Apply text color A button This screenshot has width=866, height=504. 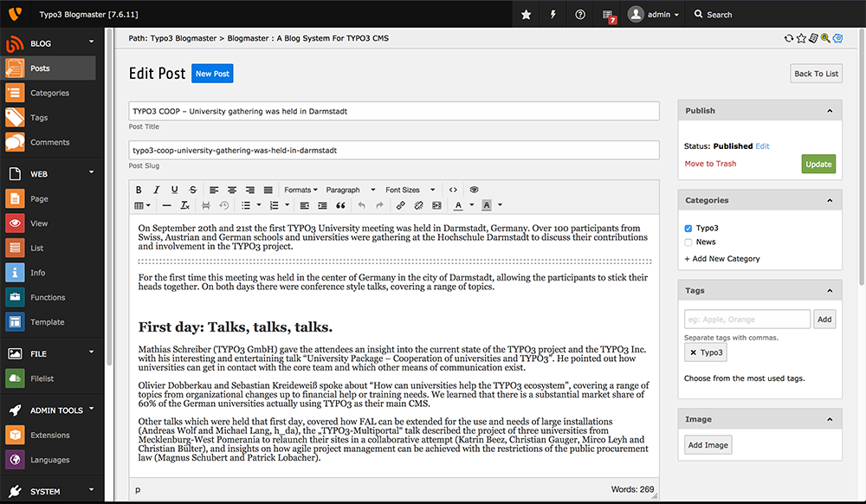(x=458, y=205)
